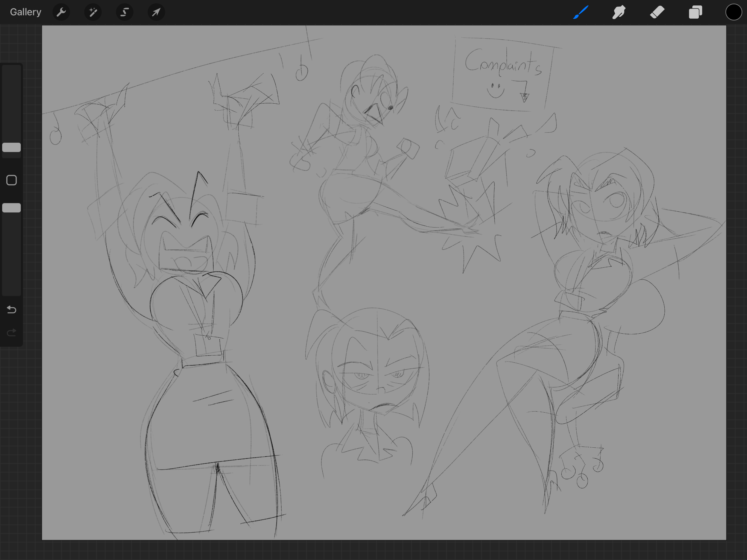Return to the Gallery
This screenshot has width=747, height=560.
click(x=25, y=12)
